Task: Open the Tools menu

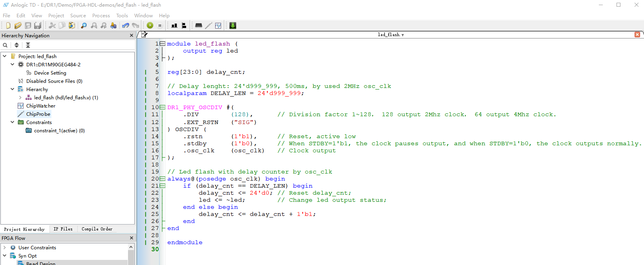Action: tap(122, 15)
